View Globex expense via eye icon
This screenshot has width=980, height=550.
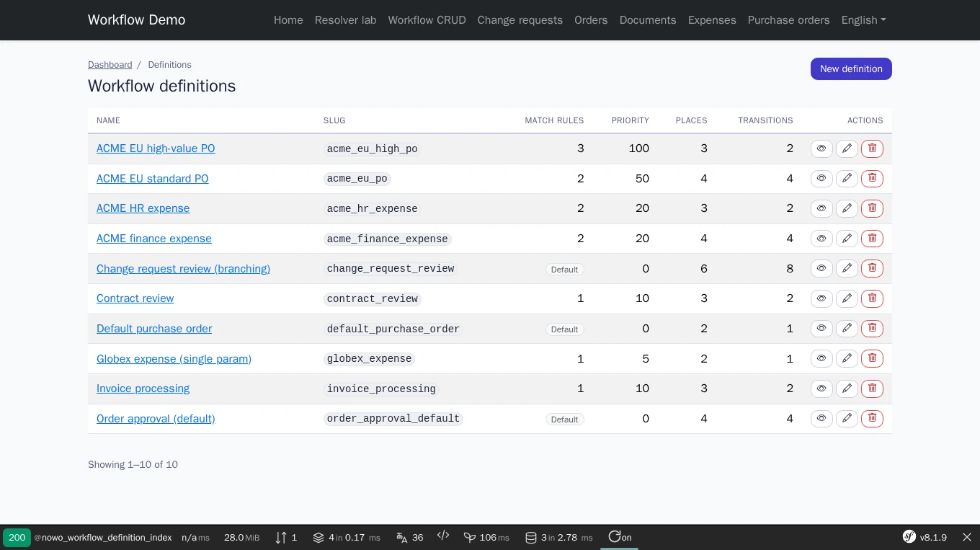point(821,358)
